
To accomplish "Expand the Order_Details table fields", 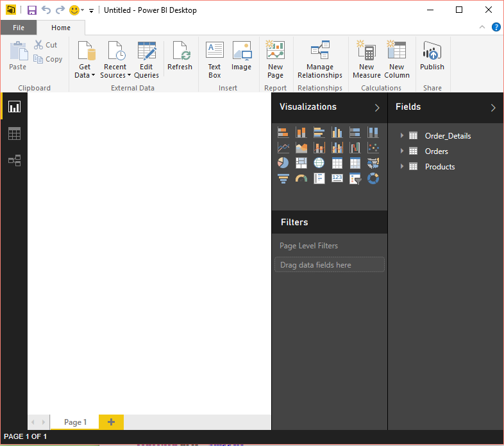I will click(x=402, y=135).
